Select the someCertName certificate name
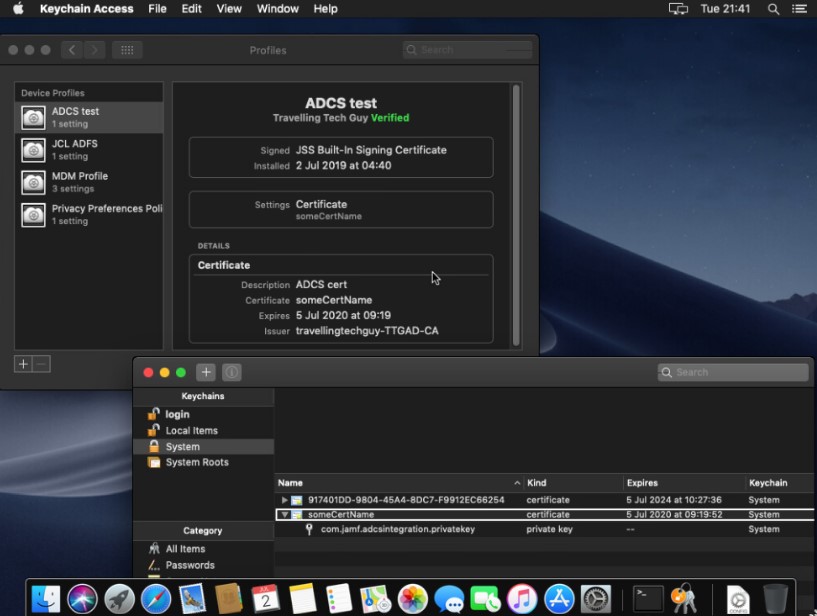 [341, 514]
